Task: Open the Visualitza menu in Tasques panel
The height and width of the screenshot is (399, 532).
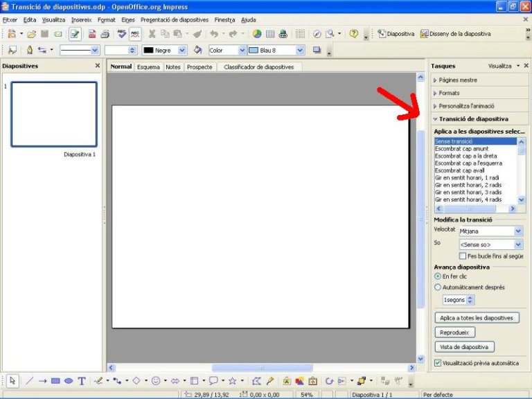Action: [x=504, y=66]
